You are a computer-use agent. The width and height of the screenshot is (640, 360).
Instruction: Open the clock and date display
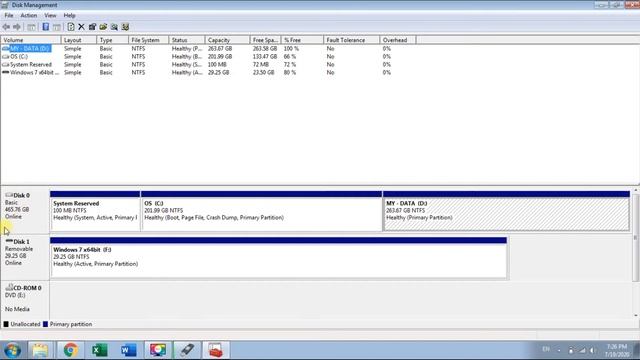pyautogui.click(x=617, y=350)
